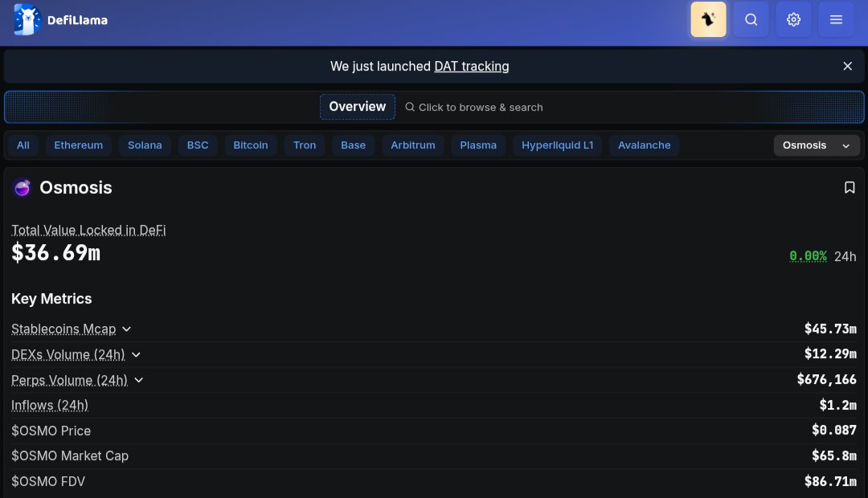The height and width of the screenshot is (498, 868).
Task: Switch to the BSC chain
Action: 198,145
